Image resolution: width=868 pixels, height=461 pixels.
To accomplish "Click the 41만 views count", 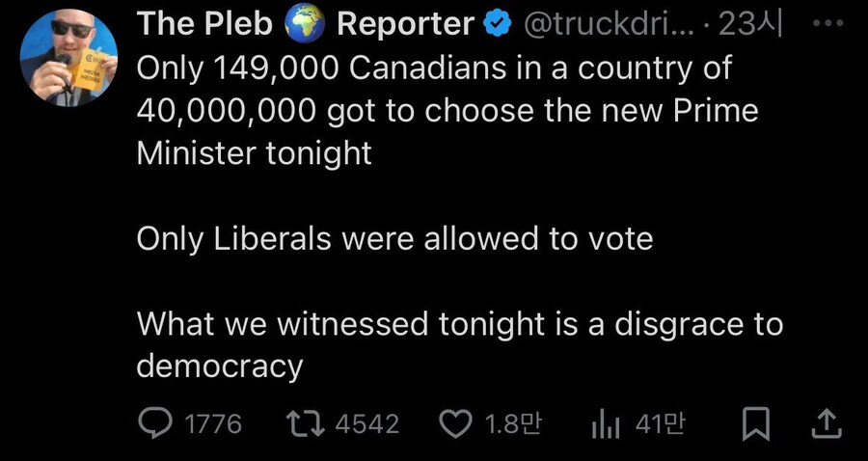I will tap(660, 423).
